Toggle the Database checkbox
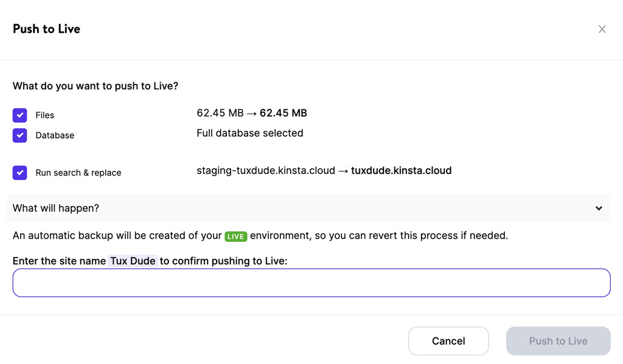Image resolution: width=623 pixels, height=364 pixels. coord(20,136)
